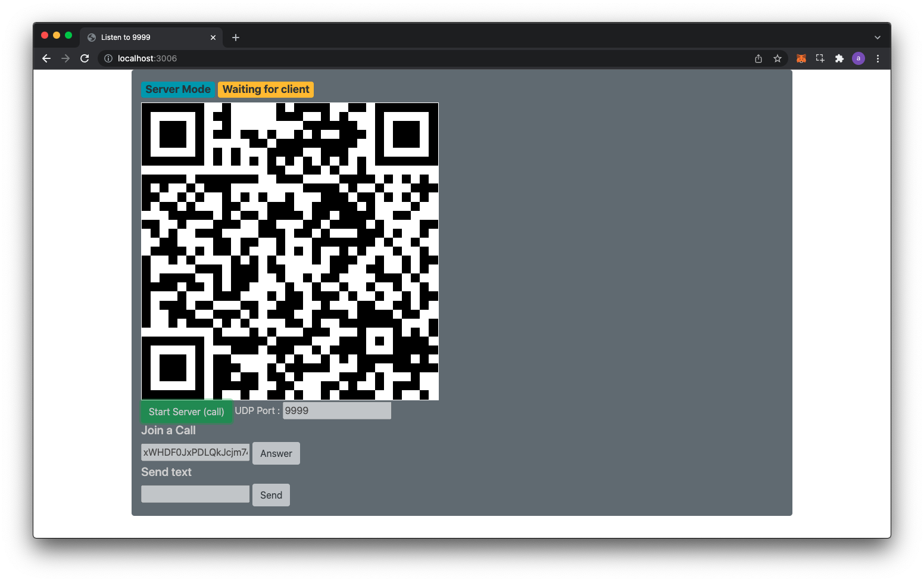Select the 'Listen to 9999' tab
924x582 pixels.
[x=151, y=37]
